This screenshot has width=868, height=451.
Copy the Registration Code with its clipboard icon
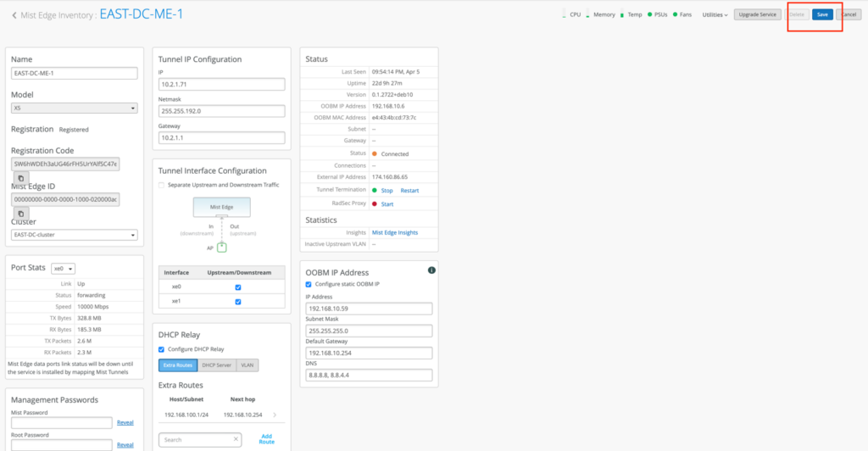point(19,178)
